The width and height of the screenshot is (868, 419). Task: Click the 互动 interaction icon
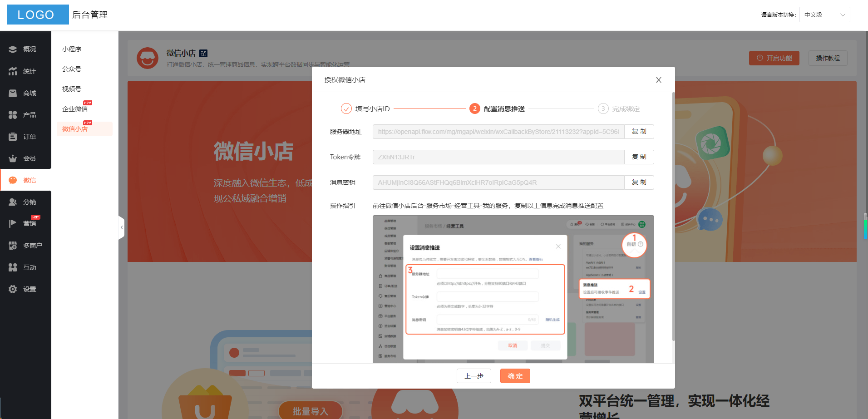13,267
